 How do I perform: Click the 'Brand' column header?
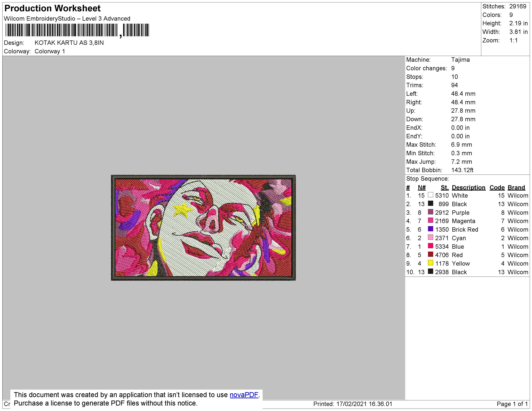pos(516,187)
